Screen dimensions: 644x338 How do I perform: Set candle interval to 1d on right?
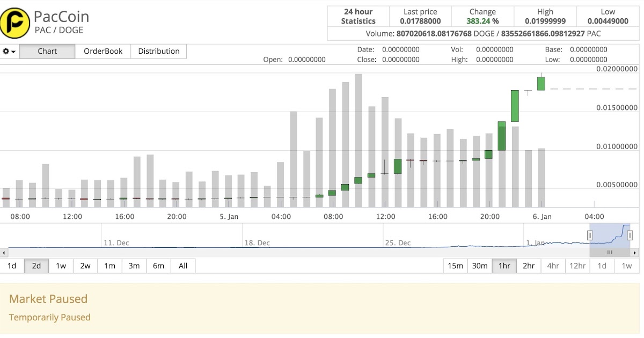coord(602,266)
